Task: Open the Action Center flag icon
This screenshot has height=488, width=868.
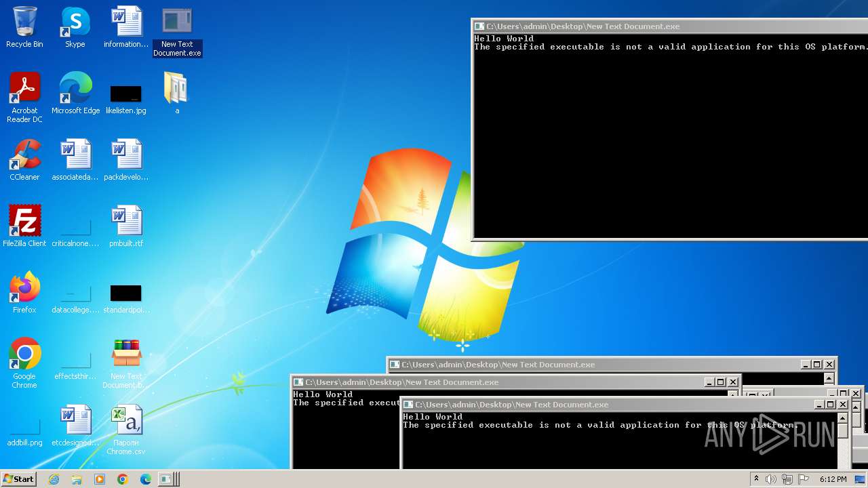Action: [802, 479]
